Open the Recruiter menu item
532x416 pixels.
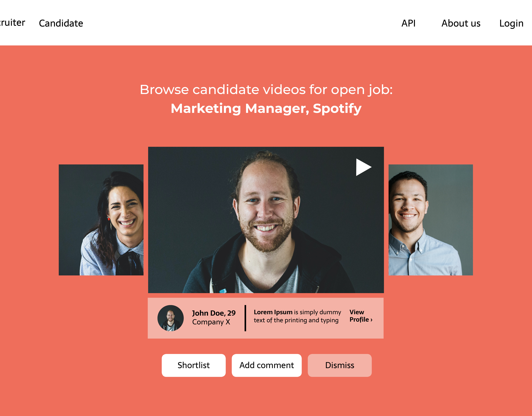(12, 23)
